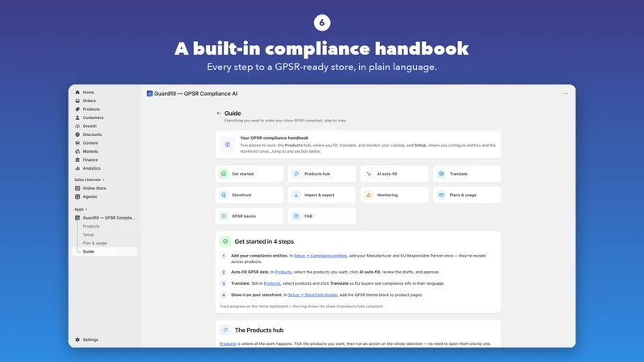Image resolution: width=644 pixels, height=362 pixels.
Task: Follow the Setup → Compliance entities link
Action: click(320, 256)
